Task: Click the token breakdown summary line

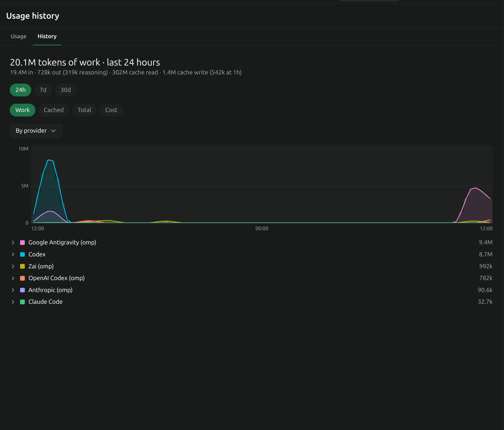Action: point(126,72)
